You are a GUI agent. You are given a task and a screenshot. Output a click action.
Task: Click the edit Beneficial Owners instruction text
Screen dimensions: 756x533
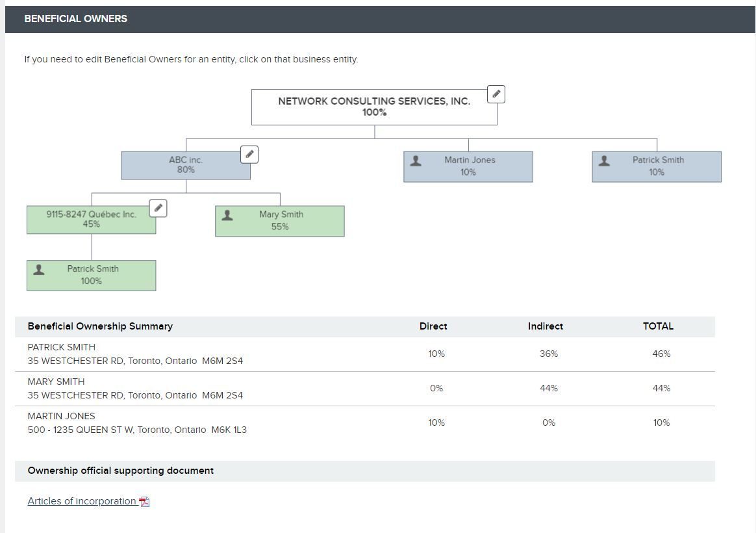(191, 59)
